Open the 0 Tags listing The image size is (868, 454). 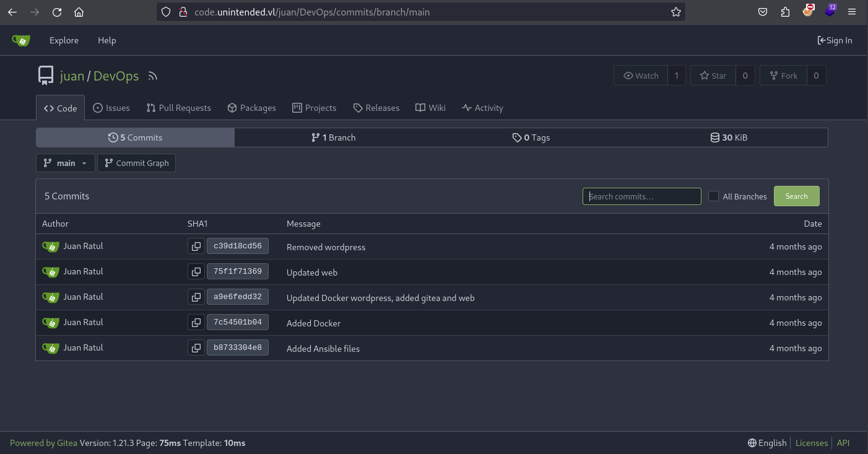[531, 138]
